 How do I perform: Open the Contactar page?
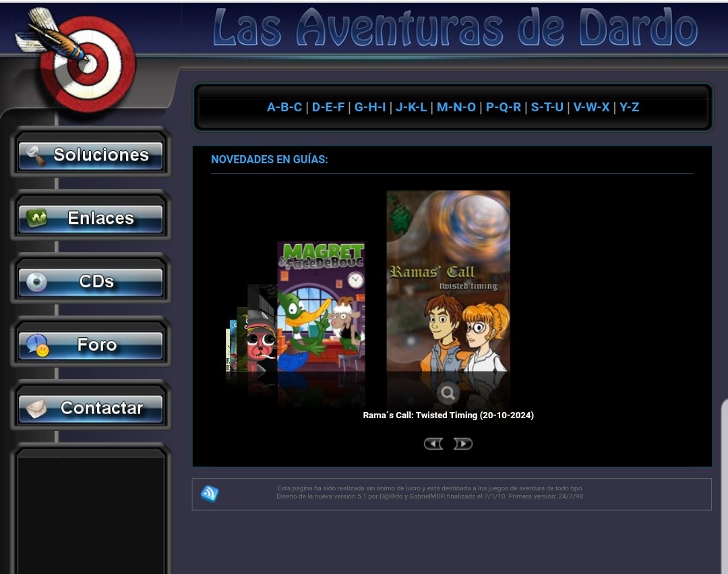point(90,408)
